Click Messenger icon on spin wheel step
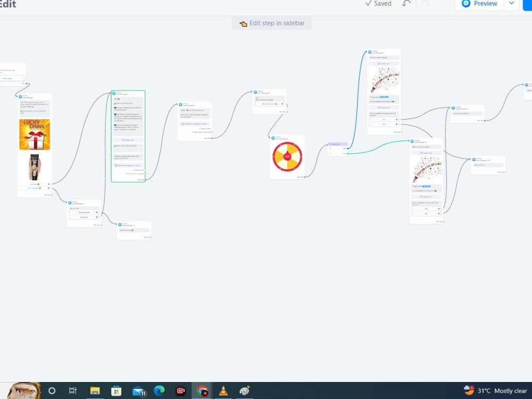The width and height of the screenshot is (532, 399). pos(273,138)
